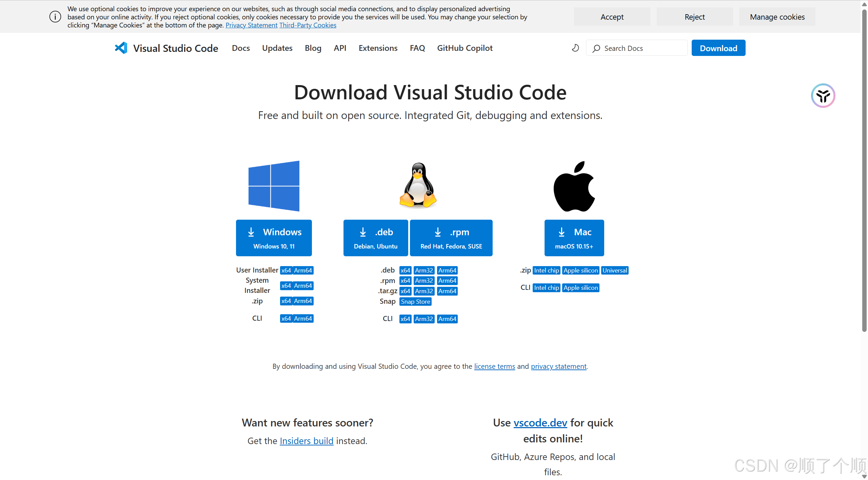The width and height of the screenshot is (868, 480).
Task: Click the Visual Studio Code logo icon
Action: coord(121,48)
